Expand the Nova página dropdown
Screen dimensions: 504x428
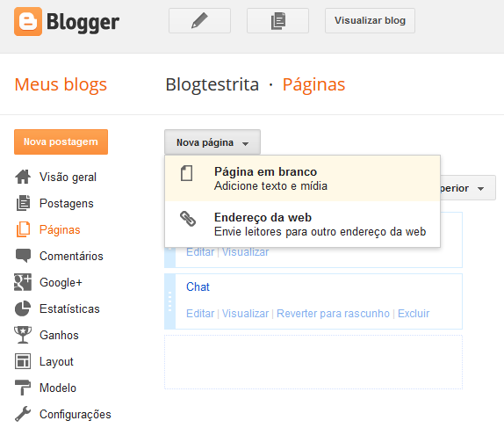tap(212, 142)
